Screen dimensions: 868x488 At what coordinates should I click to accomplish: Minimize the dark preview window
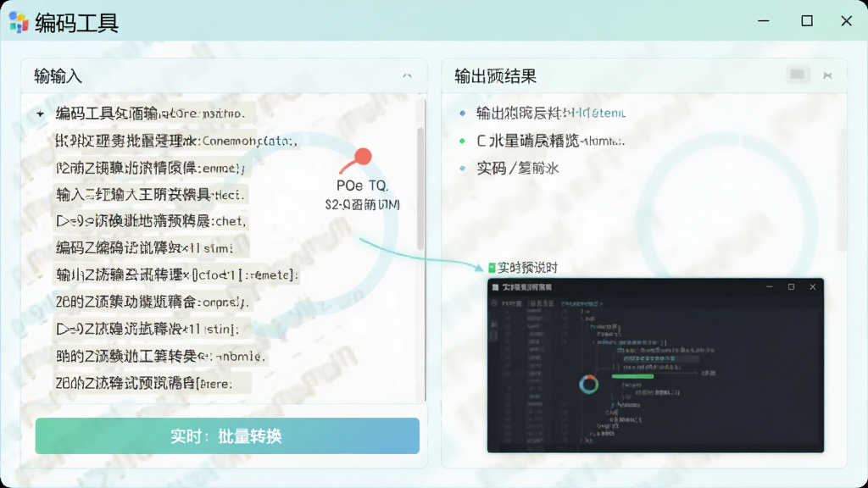pos(769,286)
